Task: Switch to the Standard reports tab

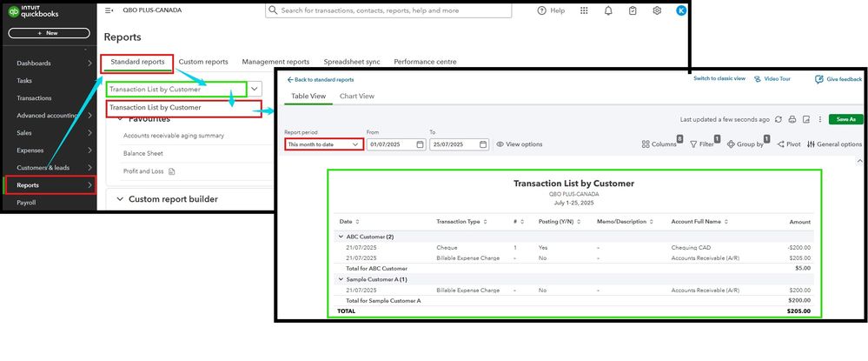Action: [x=137, y=62]
